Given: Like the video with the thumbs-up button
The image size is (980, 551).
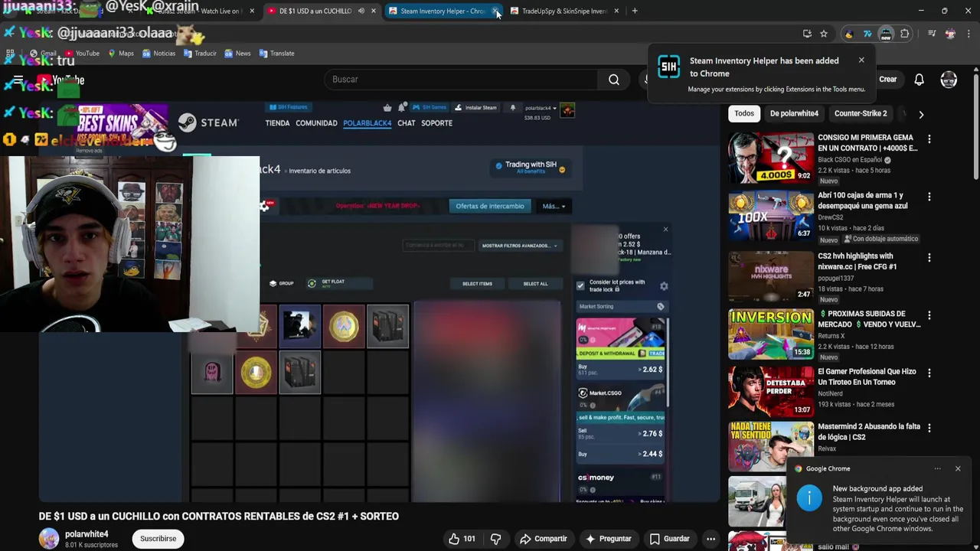Looking at the screenshot, I should pyautogui.click(x=462, y=539).
